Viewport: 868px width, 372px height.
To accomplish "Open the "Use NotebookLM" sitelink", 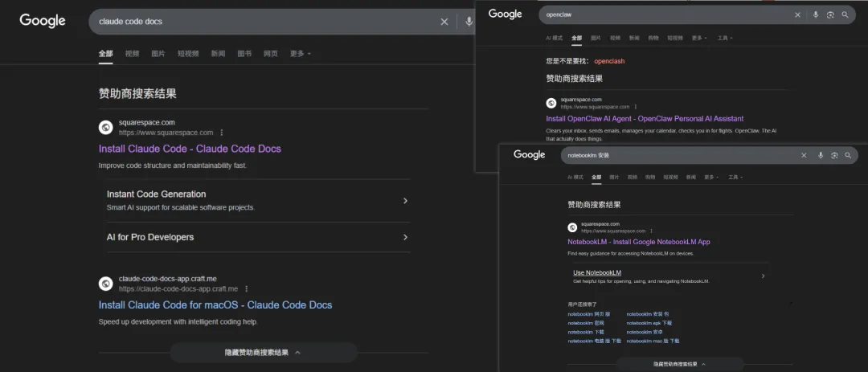I will [x=597, y=272].
